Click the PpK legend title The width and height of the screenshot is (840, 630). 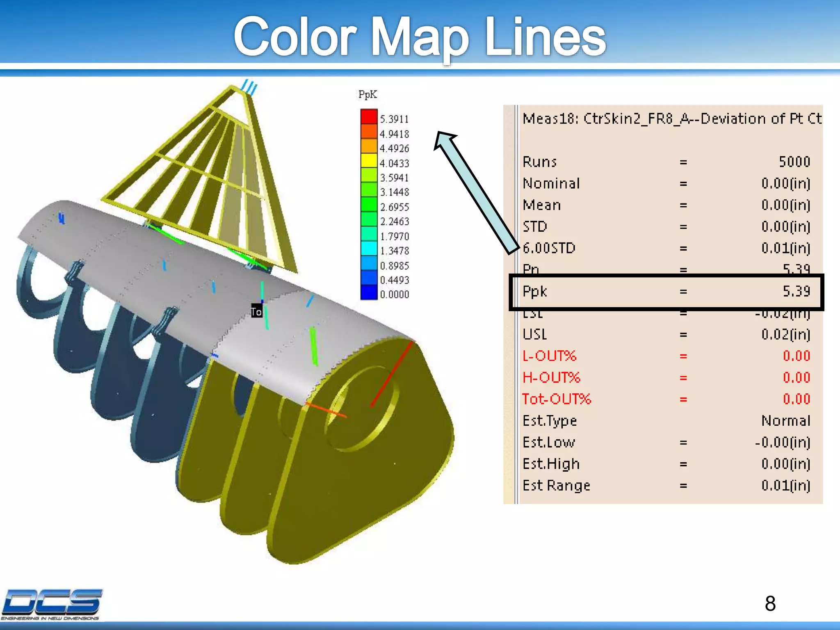(367, 95)
